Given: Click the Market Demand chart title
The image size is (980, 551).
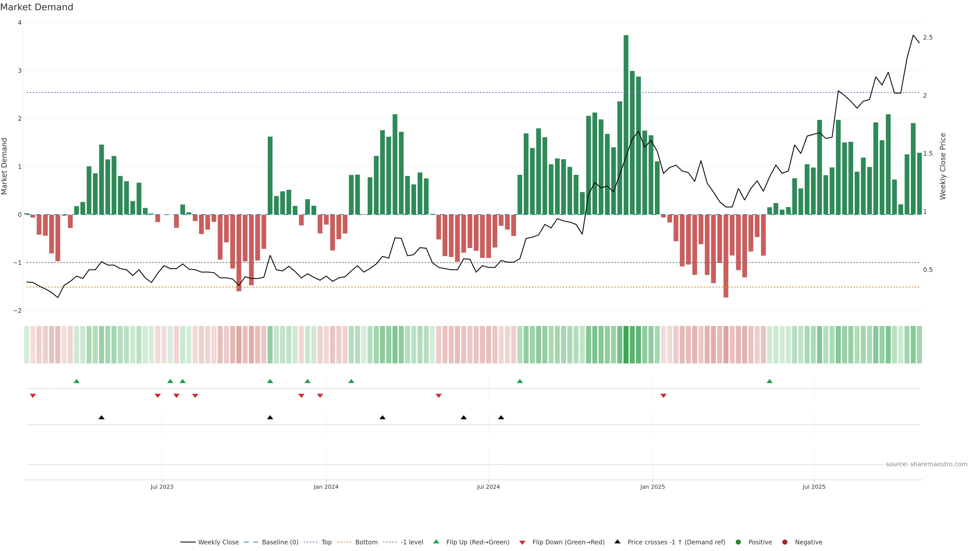Looking at the screenshot, I should (x=37, y=7).
